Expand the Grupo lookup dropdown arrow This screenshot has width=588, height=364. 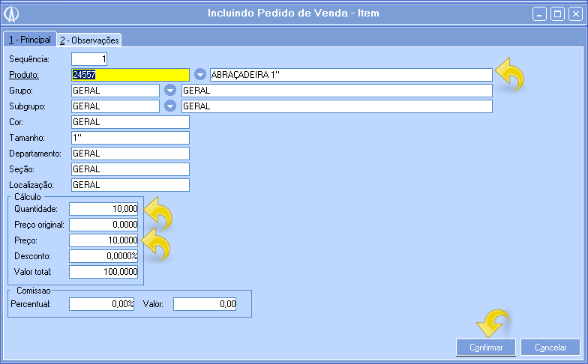click(x=170, y=91)
